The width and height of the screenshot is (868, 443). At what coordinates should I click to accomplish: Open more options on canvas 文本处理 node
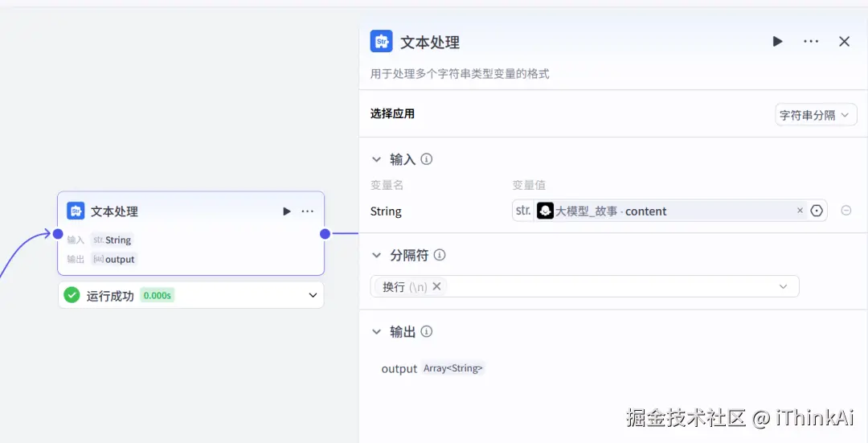tap(307, 211)
